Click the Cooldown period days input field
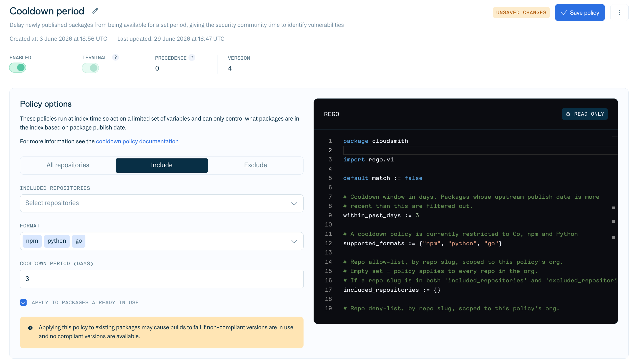The width and height of the screenshot is (636, 364). click(161, 279)
